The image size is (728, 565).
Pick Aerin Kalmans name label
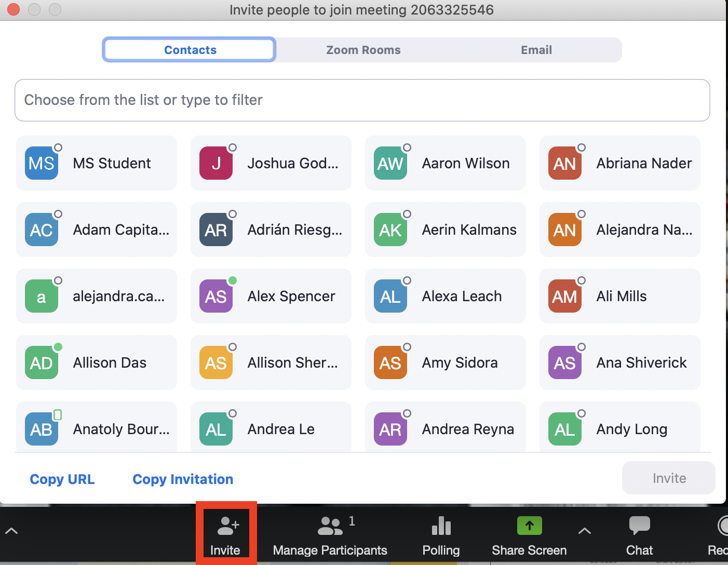(x=469, y=230)
